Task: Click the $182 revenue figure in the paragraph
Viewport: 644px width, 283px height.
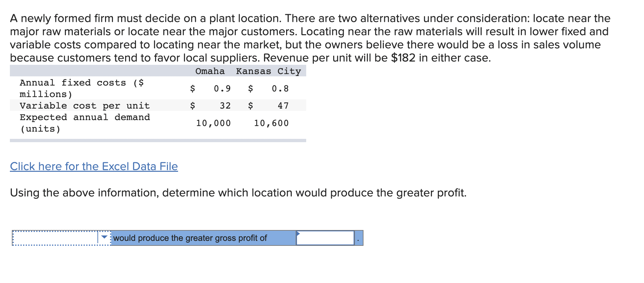Action: (403, 58)
